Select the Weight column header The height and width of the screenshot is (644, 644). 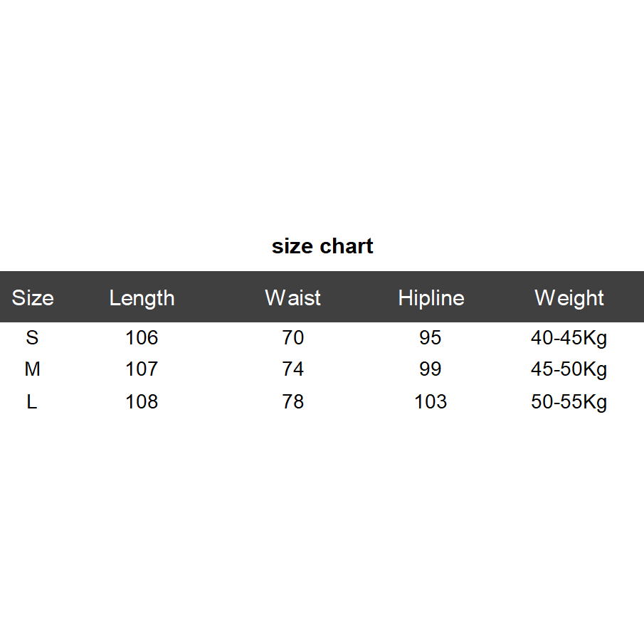pyautogui.click(x=569, y=297)
